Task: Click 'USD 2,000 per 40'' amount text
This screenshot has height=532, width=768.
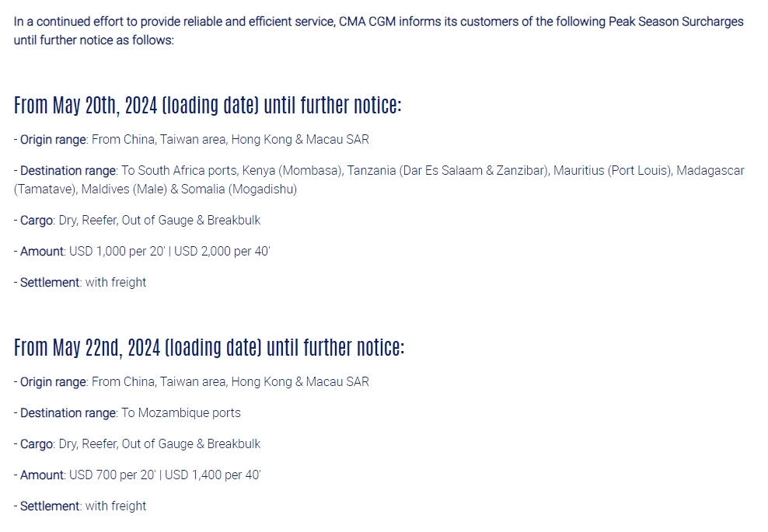Action: pyautogui.click(x=222, y=252)
